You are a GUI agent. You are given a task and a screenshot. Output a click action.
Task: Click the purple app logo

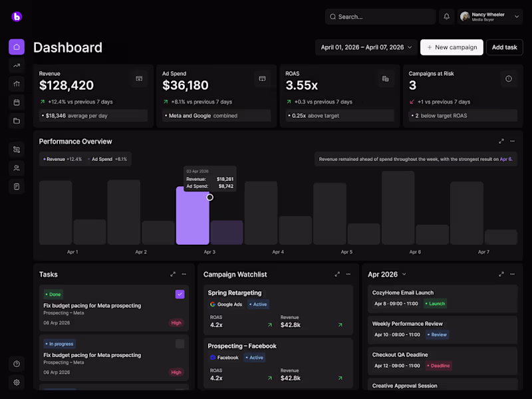click(x=17, y=16)
